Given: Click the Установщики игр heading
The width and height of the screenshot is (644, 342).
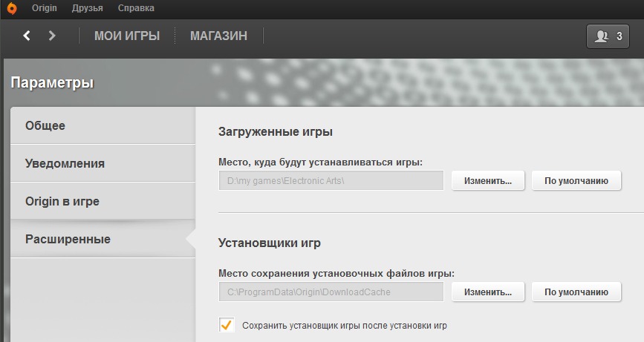Looking at the screenshot, I should pos(269,243).
